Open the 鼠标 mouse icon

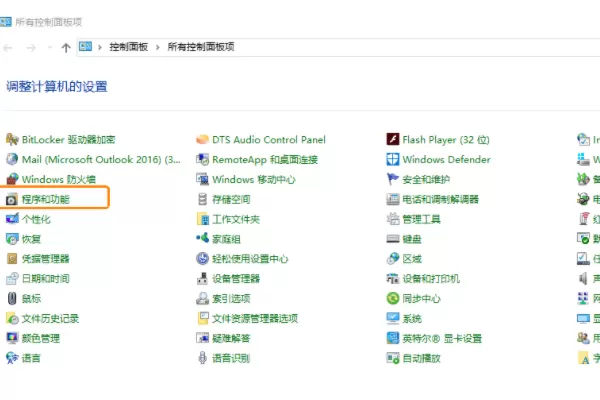pos(12,299)
